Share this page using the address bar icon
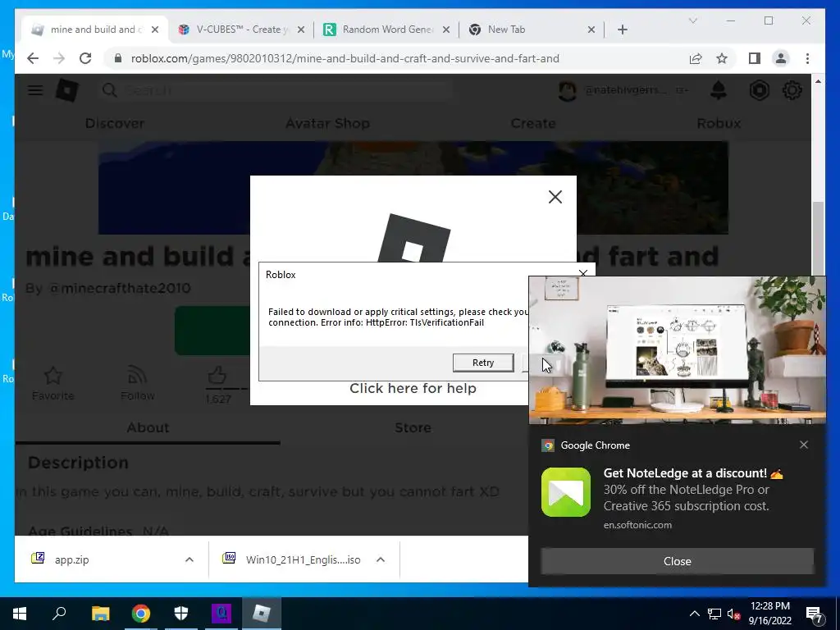 coord(696,58)
